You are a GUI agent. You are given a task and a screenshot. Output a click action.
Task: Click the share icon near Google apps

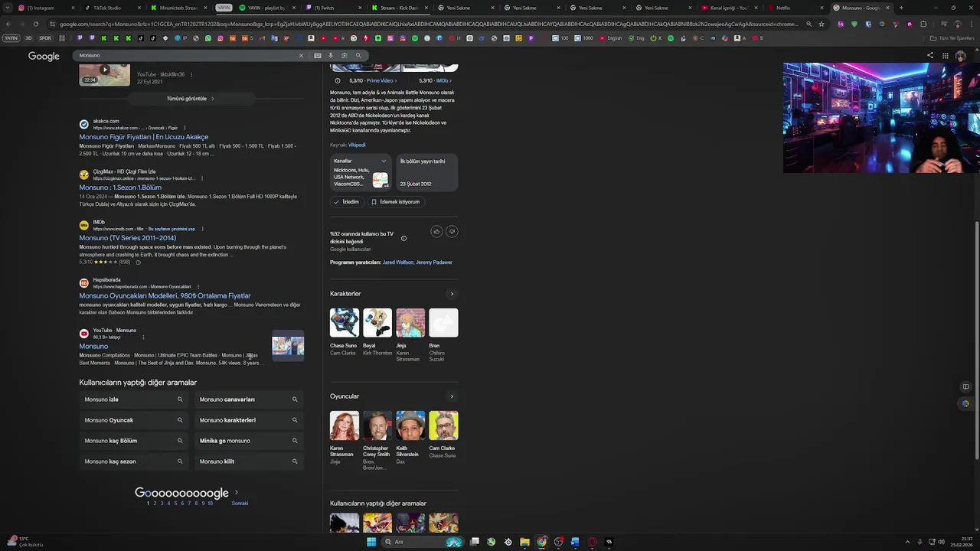click(x=930, y=55)
